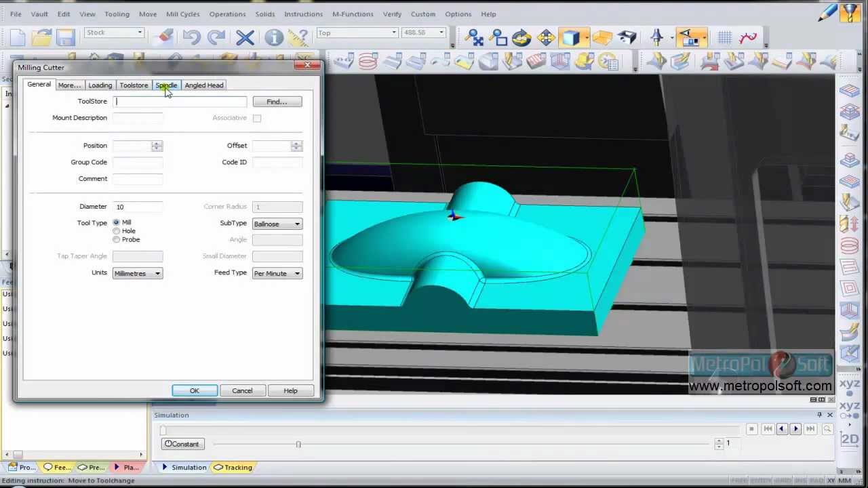The width and height of the screenshot is (868, 488).
Task: Click the simulation speed stepper arrows
Action: [x=719, y=444]
